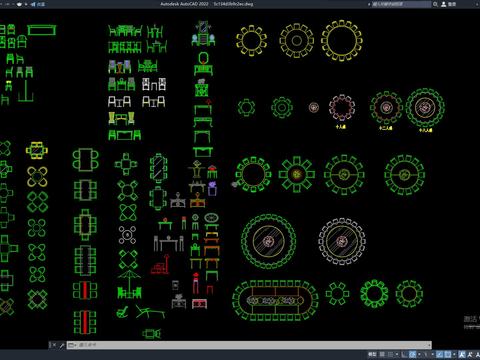Open the user sign-in account icon
The height and width of the screenshot is (360, 480).
(444, 4)
